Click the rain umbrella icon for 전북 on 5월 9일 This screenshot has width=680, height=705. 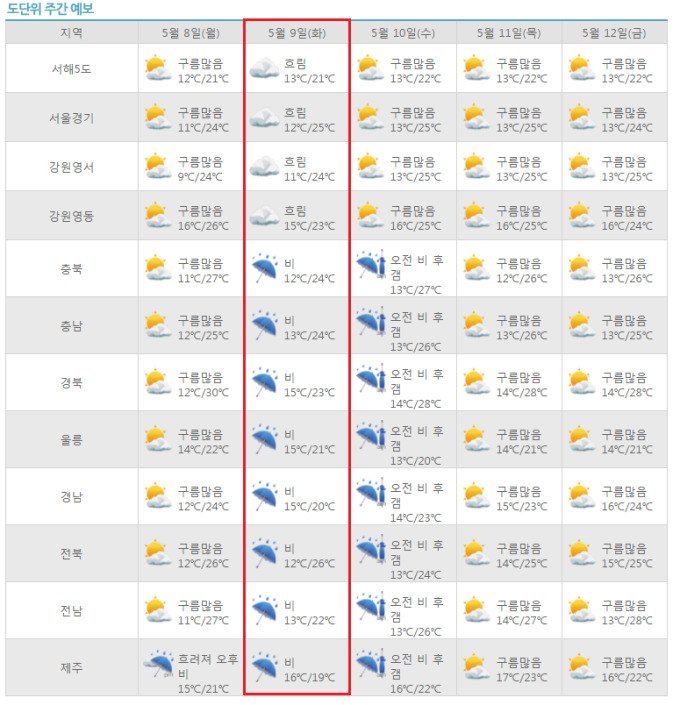pos(264,554)
